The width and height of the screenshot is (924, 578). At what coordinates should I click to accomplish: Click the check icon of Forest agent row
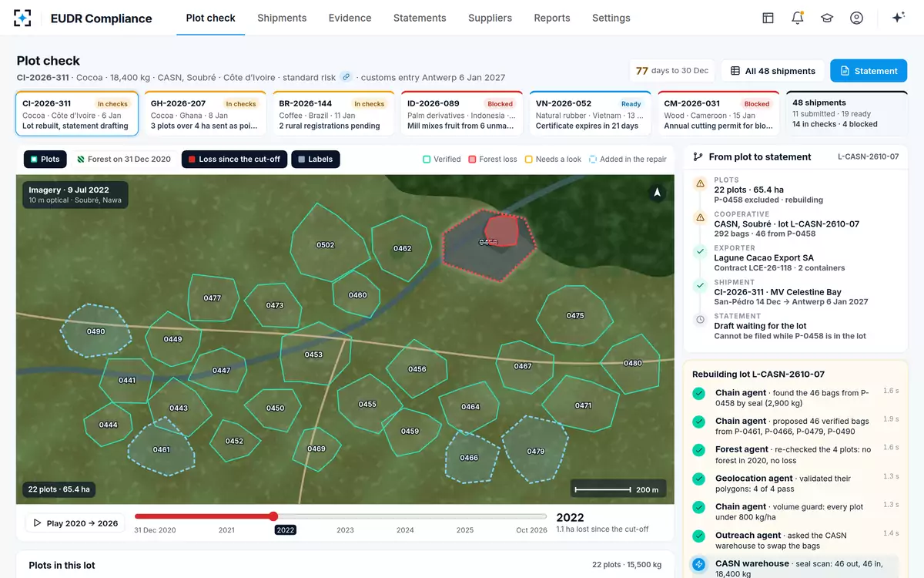point(699,450)
